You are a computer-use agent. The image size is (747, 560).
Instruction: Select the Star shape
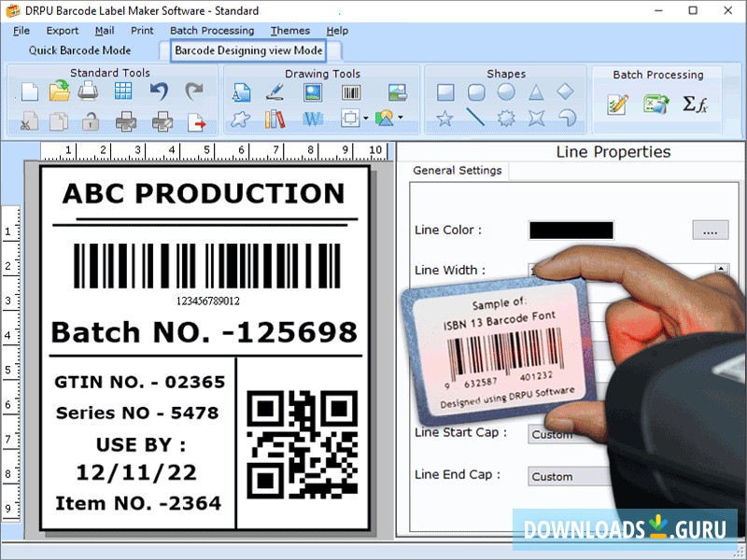[444, 119]
